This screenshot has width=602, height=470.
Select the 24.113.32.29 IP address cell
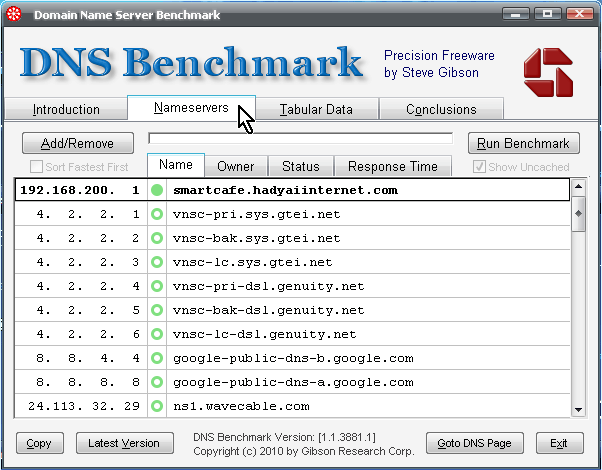tap(84, 406)
